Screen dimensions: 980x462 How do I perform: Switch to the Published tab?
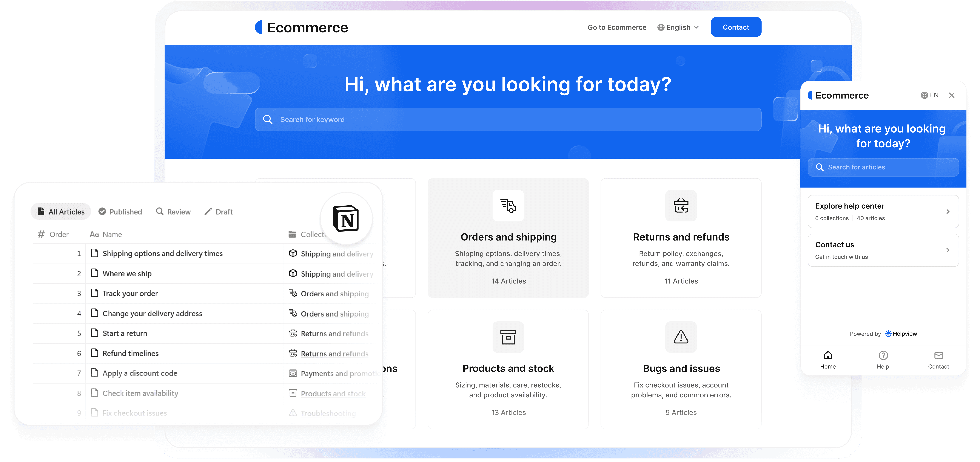[x=120, y=212]
